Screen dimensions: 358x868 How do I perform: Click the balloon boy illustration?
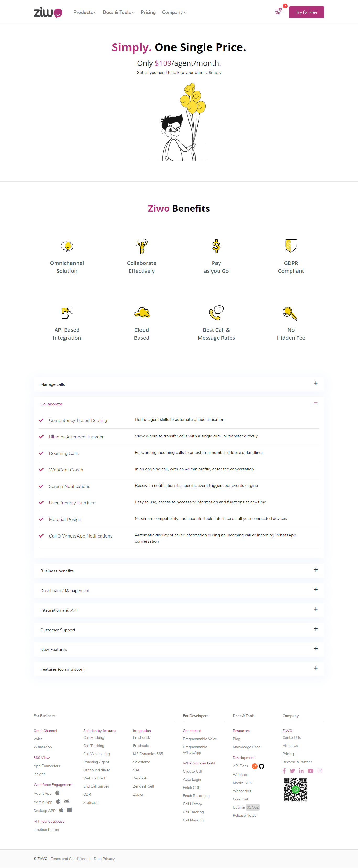click(178, 122)
